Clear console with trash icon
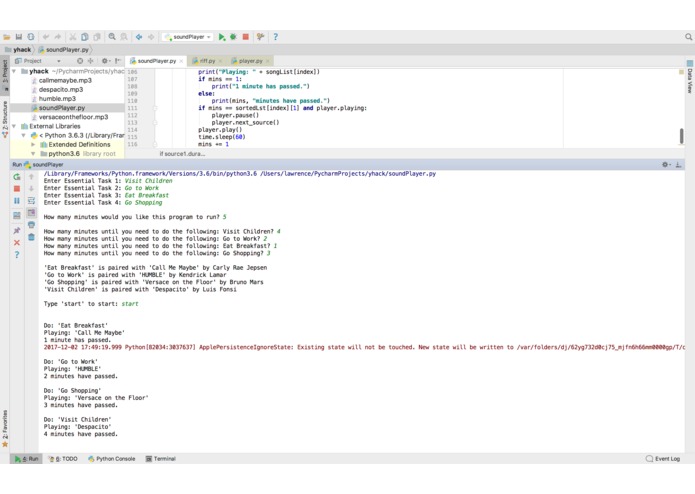Viewport: 695px width, 494px height. point(31,237)
